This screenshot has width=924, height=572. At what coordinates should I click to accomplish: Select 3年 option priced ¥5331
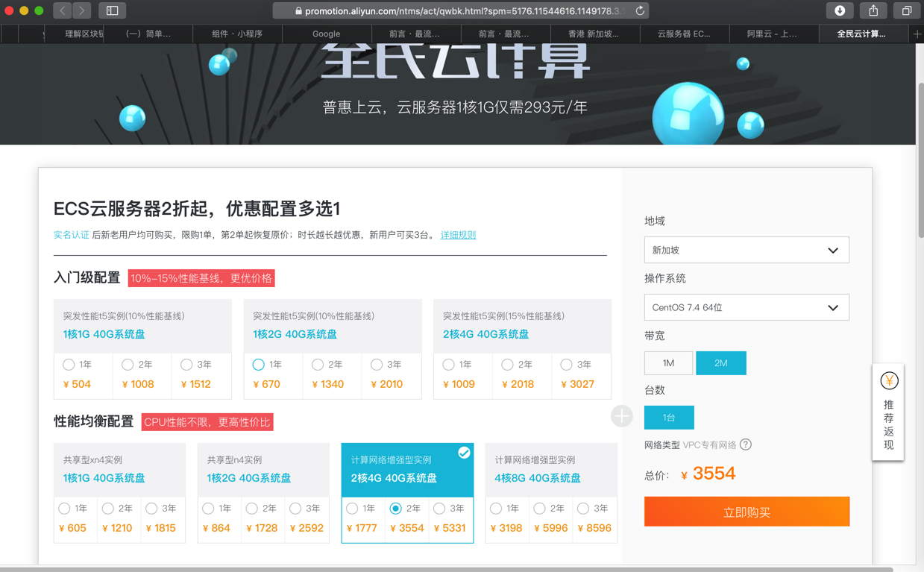[439, 509]
